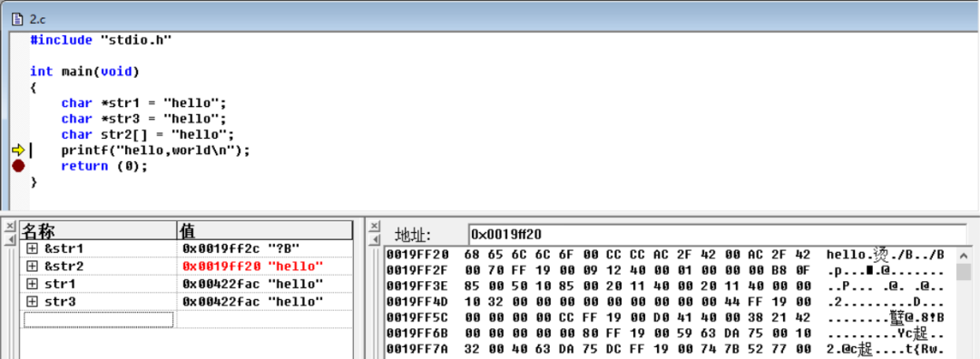Screen dimensions: 980x359
Task: Click the 名称 column header
Action: pos(99,230)
